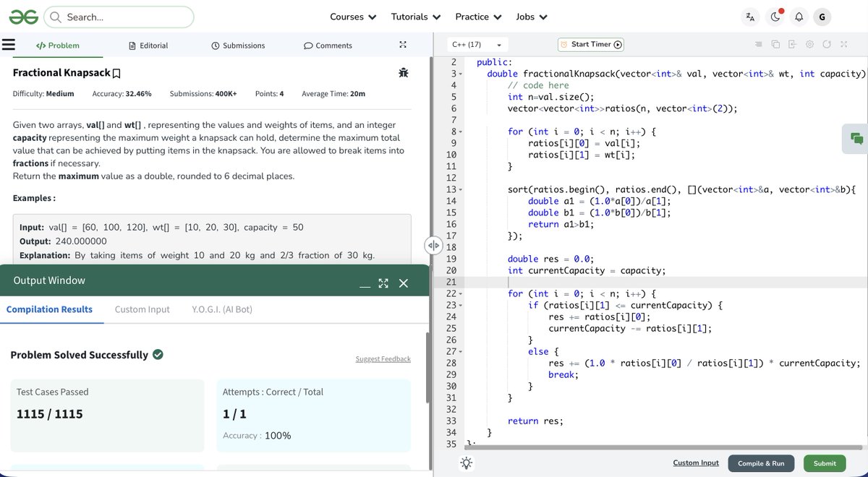Image resolution: width=868 pixels, height=477 pixels.
Task: Click the editor export icon
Action: [x=792, y=45]
